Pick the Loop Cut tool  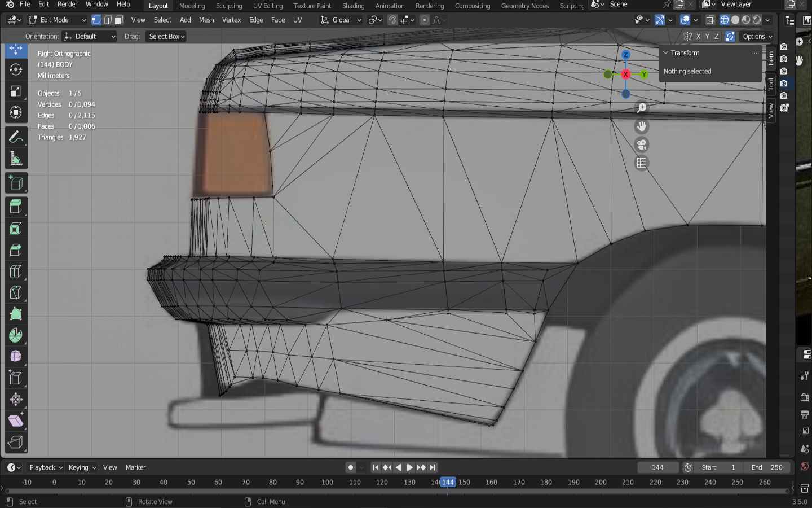pyautogui.click(x=16, y=271)
